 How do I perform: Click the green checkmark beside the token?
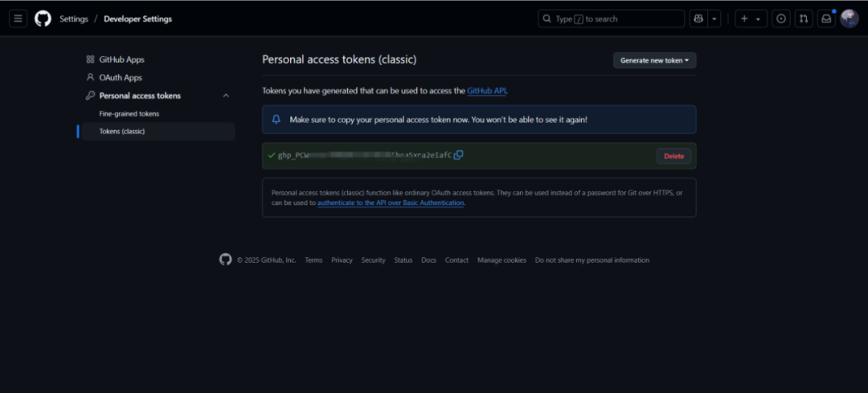point(272,156)
